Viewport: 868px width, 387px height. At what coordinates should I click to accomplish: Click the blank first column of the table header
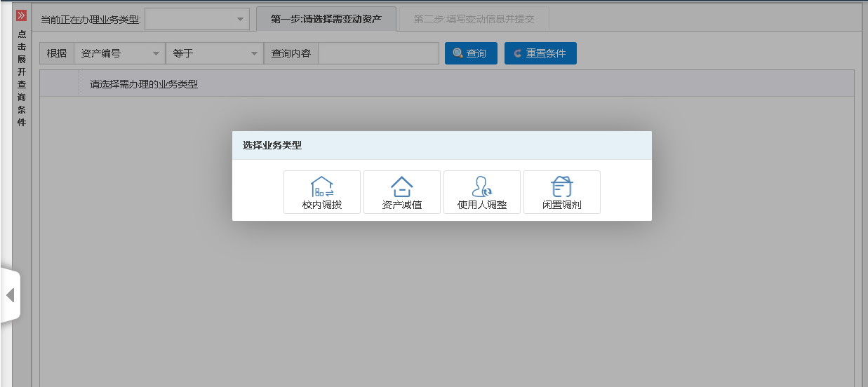(60, 85)
